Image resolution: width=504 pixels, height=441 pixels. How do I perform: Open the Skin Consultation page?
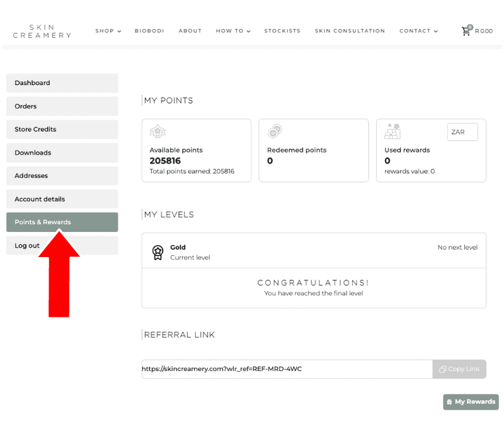click(350, 31)
